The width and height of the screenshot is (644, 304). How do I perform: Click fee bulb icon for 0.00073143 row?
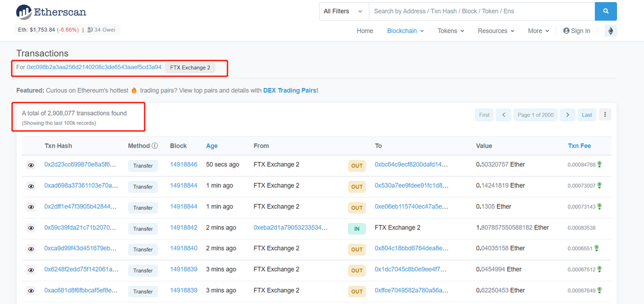pos(599,206)
